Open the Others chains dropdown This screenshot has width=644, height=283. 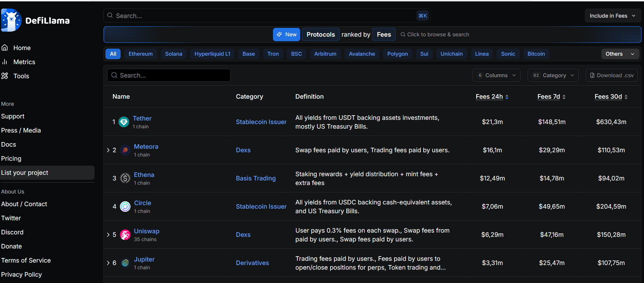(620, 54)
